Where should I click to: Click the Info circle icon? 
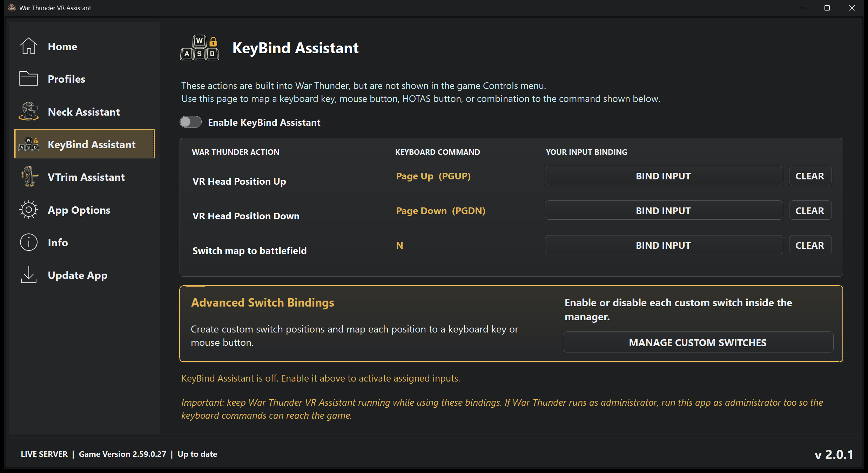[x=28, y=242]
